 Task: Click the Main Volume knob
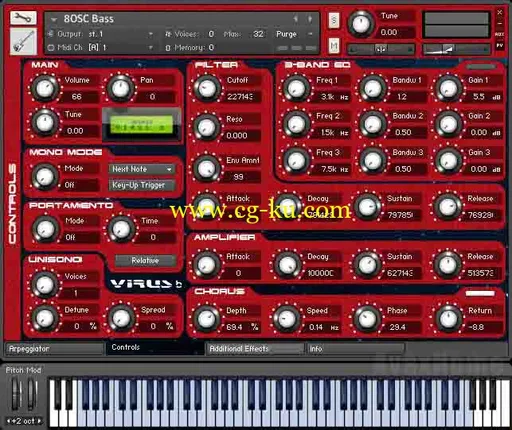[x=45, y=88]
